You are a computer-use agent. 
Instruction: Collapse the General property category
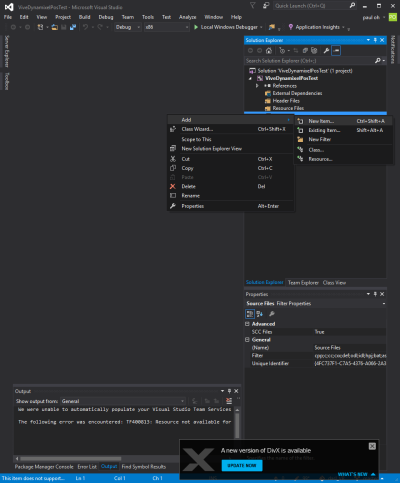pos(247,340)
